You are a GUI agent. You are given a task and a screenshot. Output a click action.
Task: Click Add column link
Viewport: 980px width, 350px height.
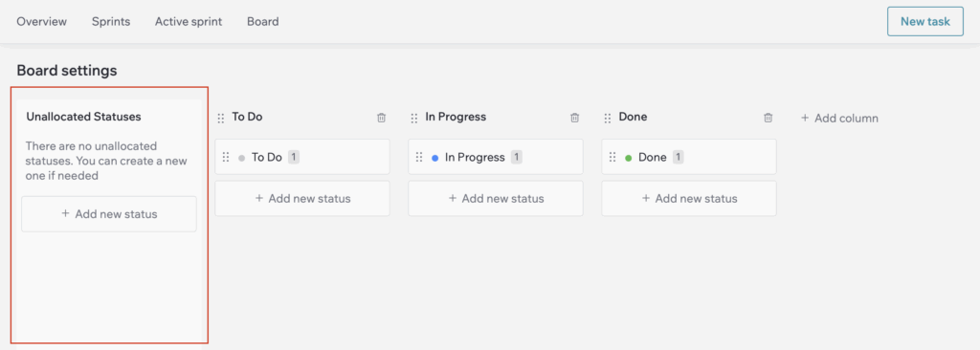(x=839, y=118)
